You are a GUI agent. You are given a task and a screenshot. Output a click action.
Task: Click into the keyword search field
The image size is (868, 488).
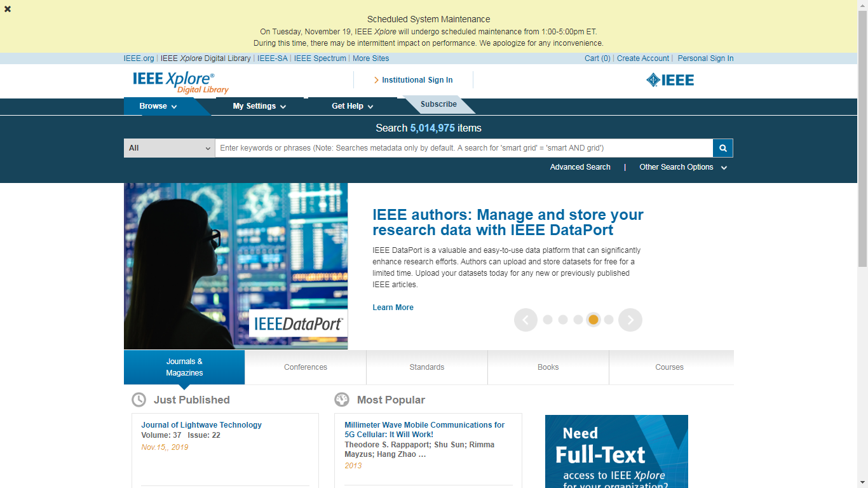tap(464, 148)
